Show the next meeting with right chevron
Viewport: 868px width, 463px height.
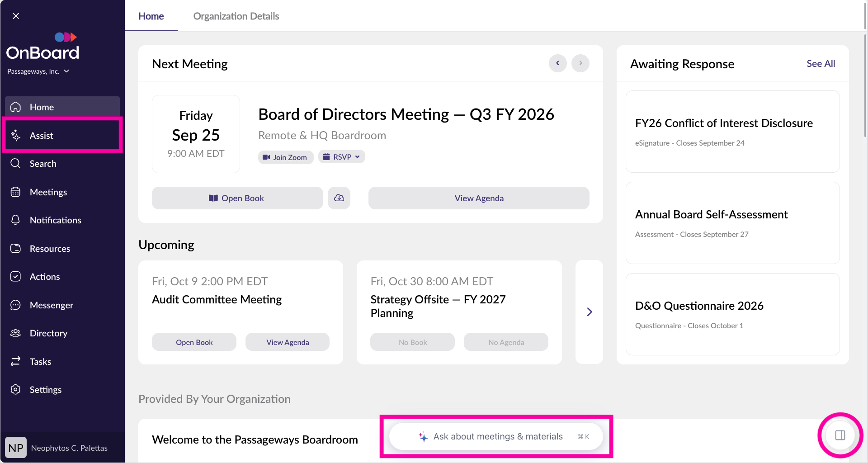(580, 63)
